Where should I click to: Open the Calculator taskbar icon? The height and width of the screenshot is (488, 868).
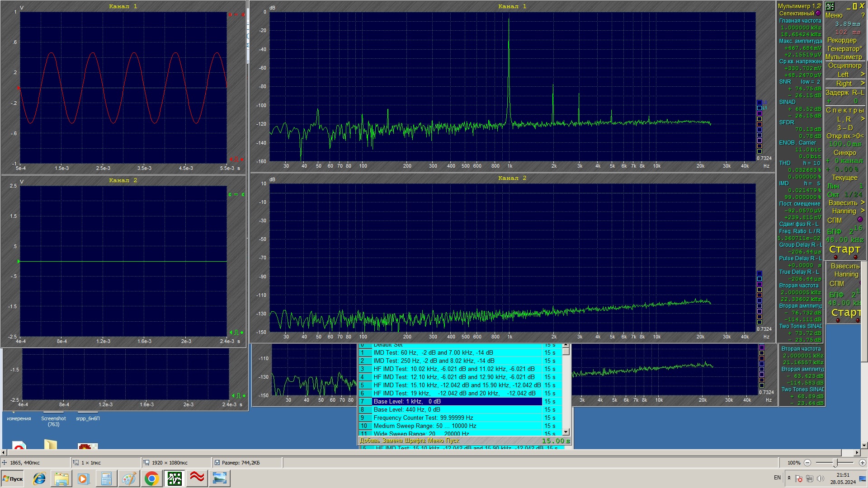tap(106, 479)
